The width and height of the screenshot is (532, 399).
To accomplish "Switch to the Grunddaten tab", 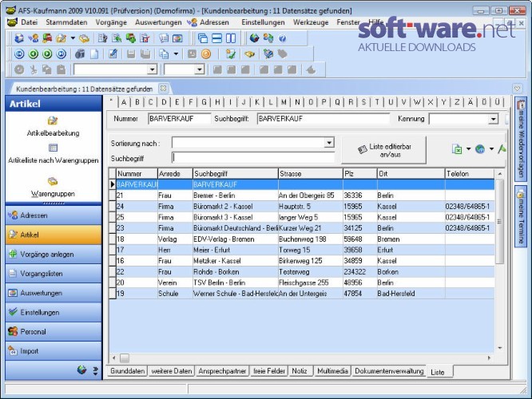I will tap(127, 371).
